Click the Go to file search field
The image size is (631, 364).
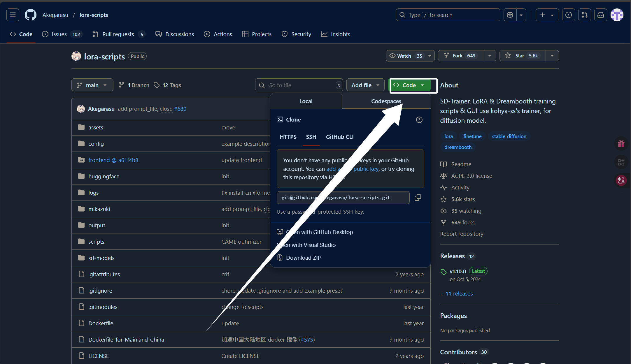click(299, 85)
